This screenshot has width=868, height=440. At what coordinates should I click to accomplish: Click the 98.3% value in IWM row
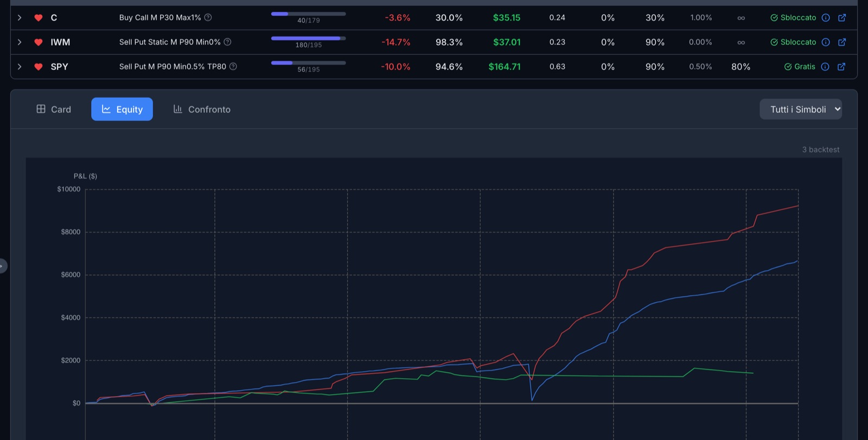[449, 42]
